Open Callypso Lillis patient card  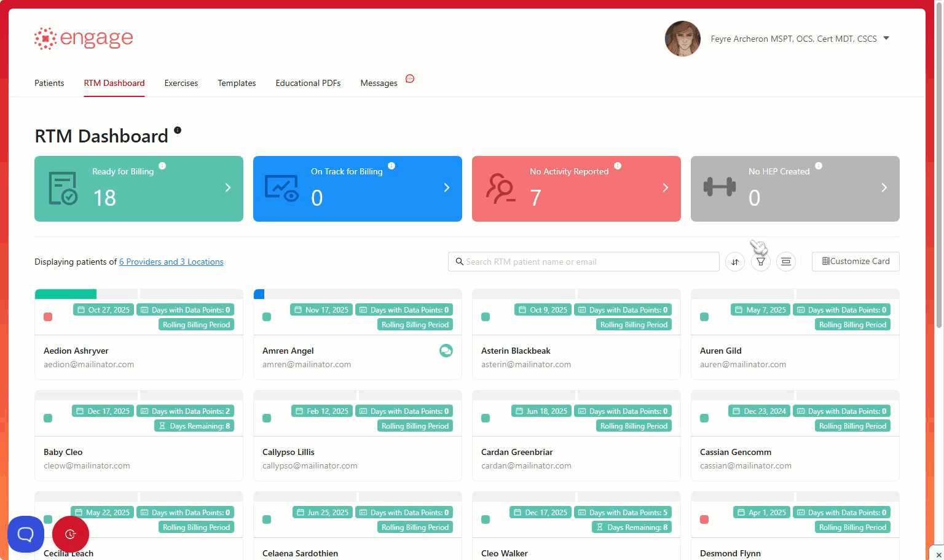(358, 436)
